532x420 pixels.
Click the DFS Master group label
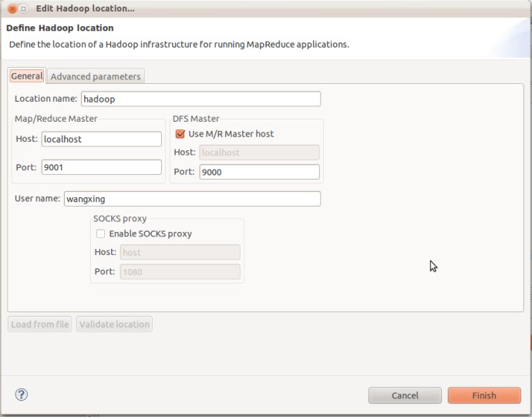tap(196, 119)
